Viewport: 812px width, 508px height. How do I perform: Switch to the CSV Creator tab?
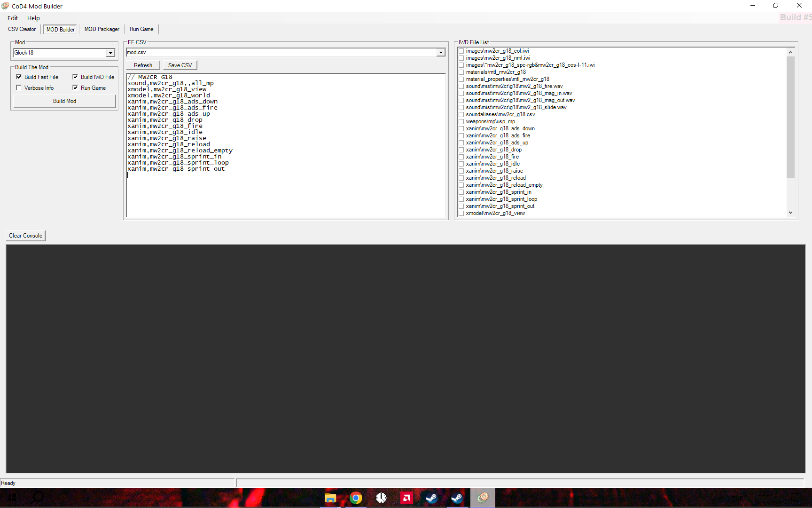(22, 29)
